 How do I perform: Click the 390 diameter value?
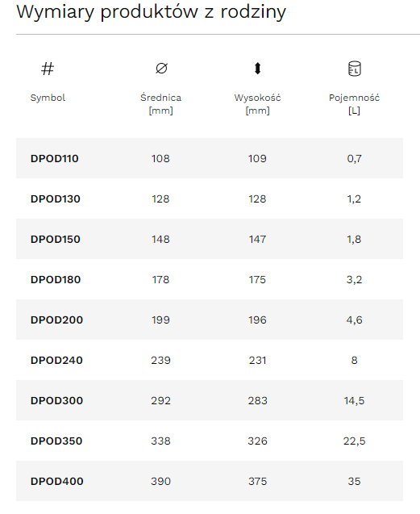161,481
